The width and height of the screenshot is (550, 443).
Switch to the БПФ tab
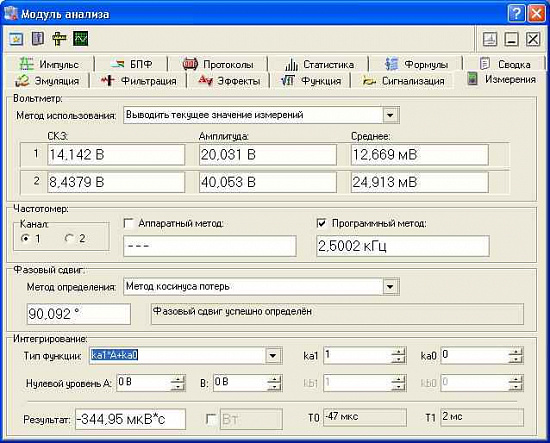(132, 64)
